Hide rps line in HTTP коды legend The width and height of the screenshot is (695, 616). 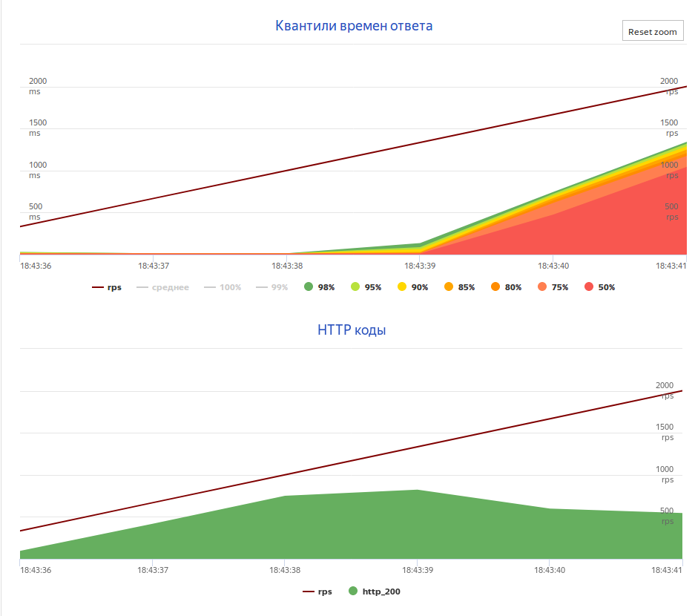[x=317, y=592]
